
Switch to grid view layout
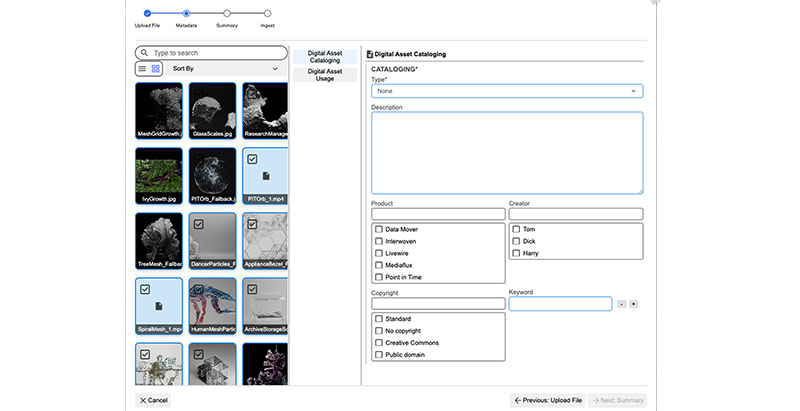coord(156,69)
